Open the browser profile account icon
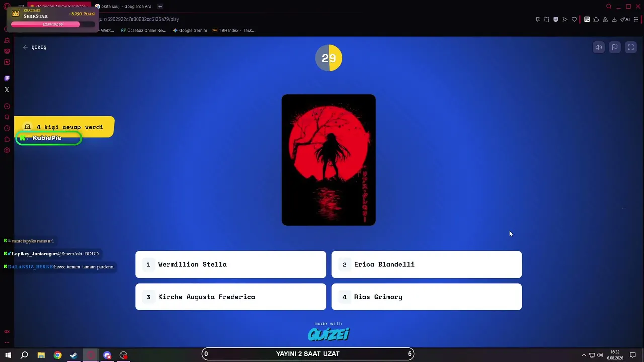The height and width of the screenshot is (362, 644). coord(605,20)
